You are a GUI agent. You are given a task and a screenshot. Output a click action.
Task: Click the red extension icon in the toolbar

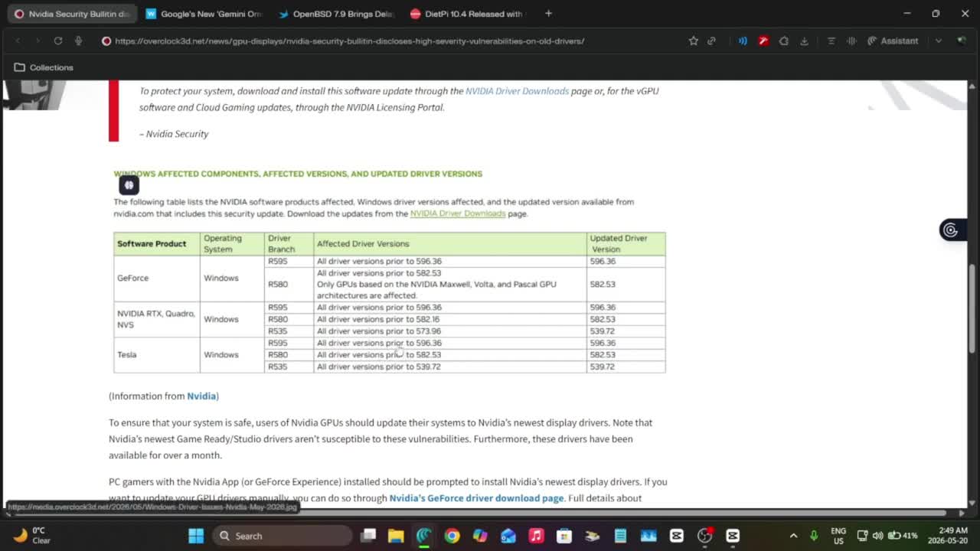coord(763,41)
